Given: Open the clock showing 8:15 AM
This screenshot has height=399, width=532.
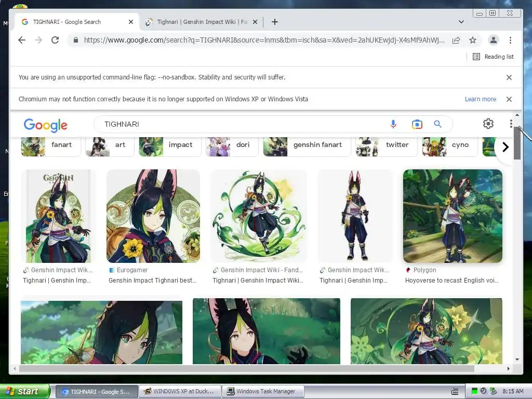Looking at the screenshot, I should tap(513, 392).
